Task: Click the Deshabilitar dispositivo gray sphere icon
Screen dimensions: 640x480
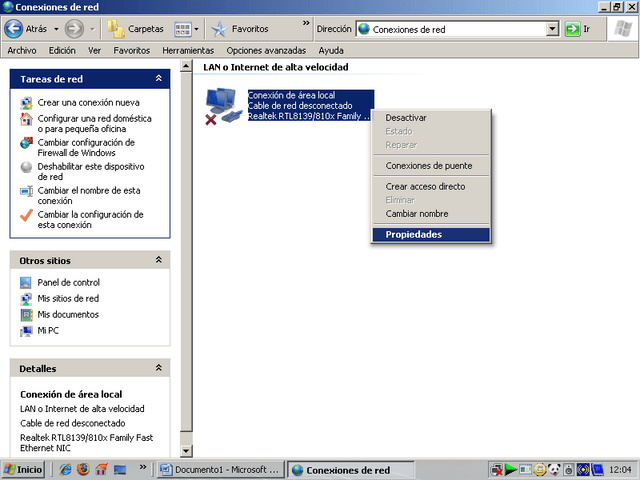Action: pyautogui.click(x=27, y=167)
